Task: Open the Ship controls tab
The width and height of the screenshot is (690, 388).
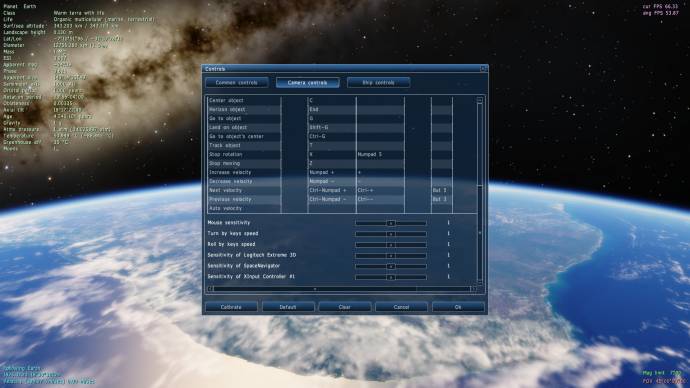Action: 378,83
